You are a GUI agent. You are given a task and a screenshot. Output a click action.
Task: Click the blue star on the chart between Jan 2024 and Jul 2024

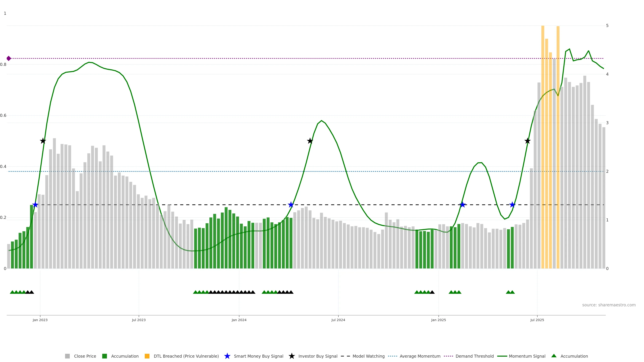tap(291, 205)
